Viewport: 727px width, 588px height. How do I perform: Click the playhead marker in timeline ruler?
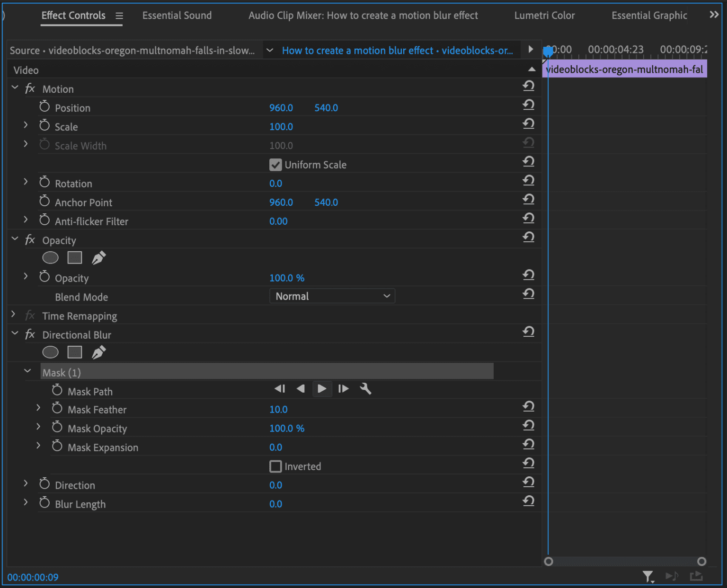548,51
